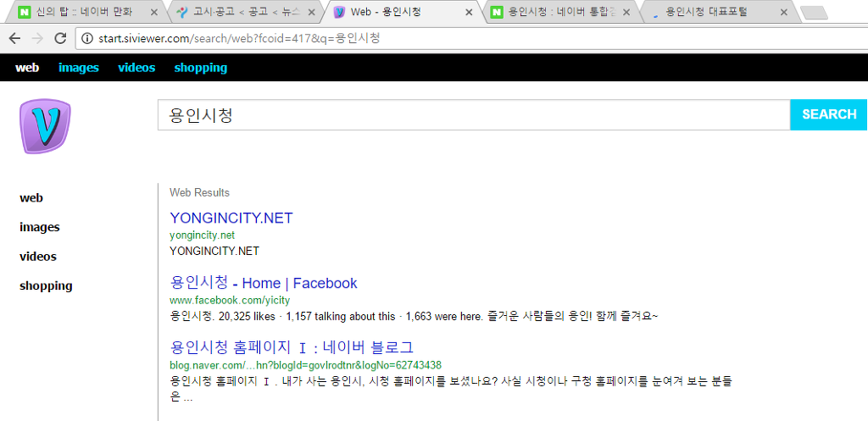
Task: Close the 용인시청 대표포털 tab
Action: pos(783,12)
